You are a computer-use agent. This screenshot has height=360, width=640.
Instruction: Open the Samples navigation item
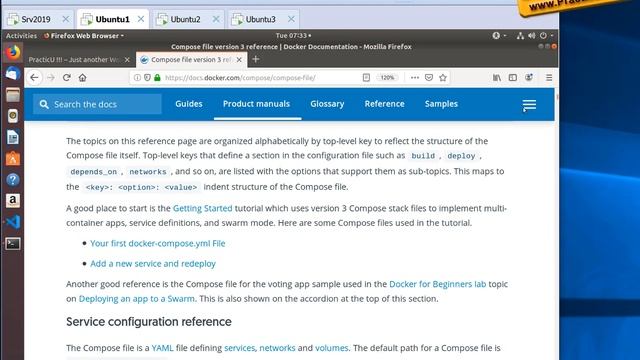(x=441, y=104)
